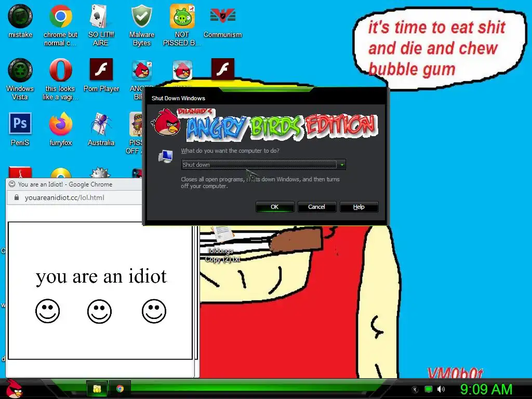Open the red Adobe Reader desktop icon
The height and width of the screenshot is (399, 532).
20,172
